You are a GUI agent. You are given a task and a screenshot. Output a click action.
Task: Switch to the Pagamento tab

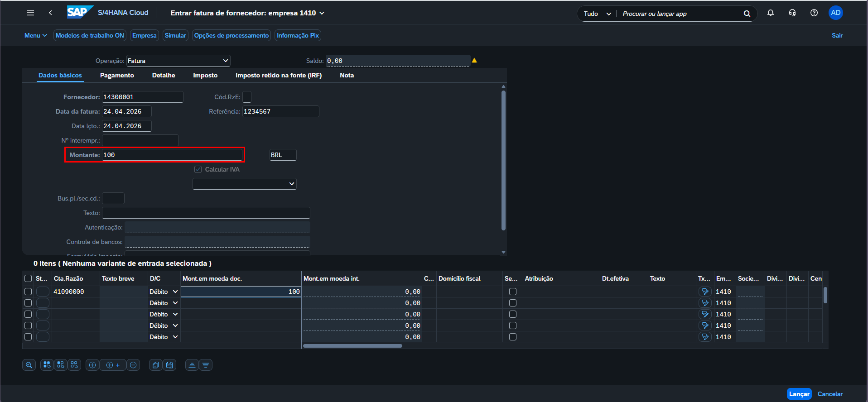[x=117, y=75]
